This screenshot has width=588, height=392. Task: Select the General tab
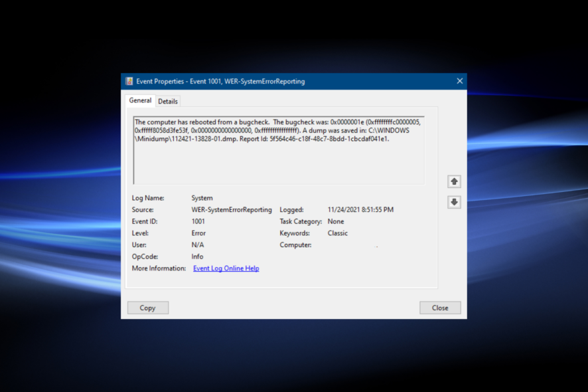(140, 100)
